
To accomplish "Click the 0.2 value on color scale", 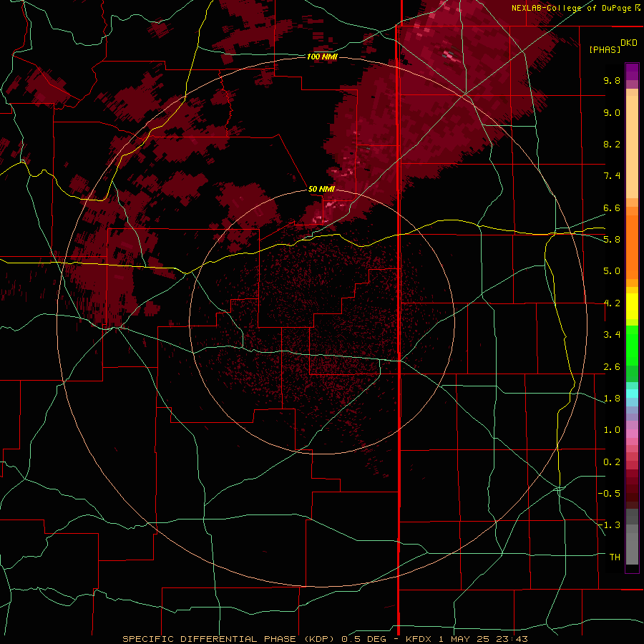I will 612,462.
